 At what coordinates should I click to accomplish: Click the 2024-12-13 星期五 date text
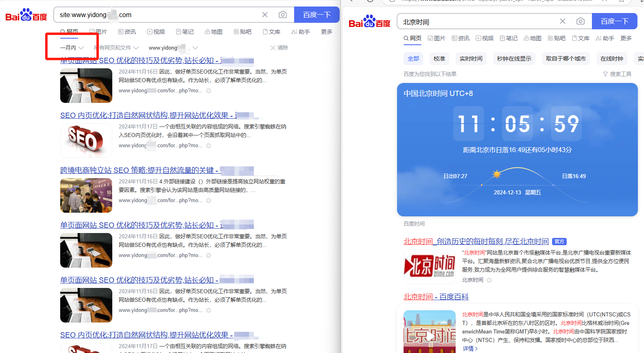click(x=517, y=192)
